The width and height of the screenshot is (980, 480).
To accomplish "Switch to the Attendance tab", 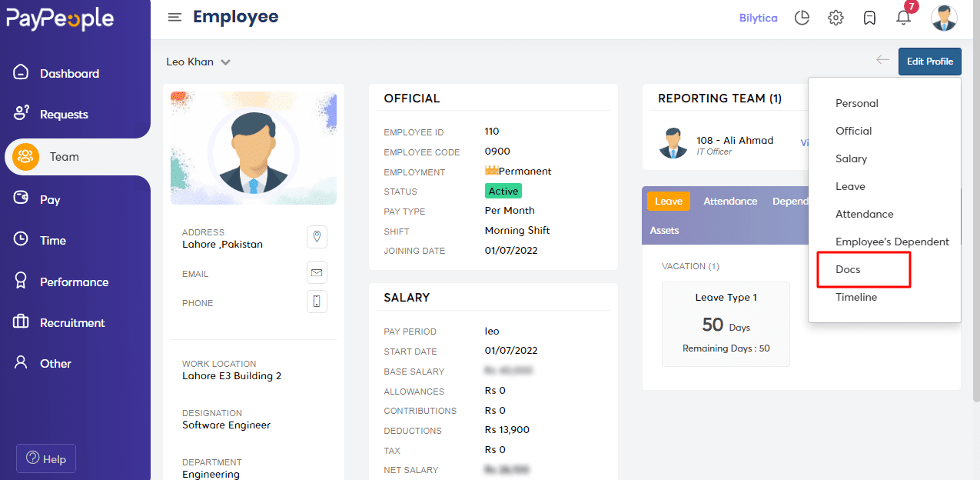I will point(730,201).
